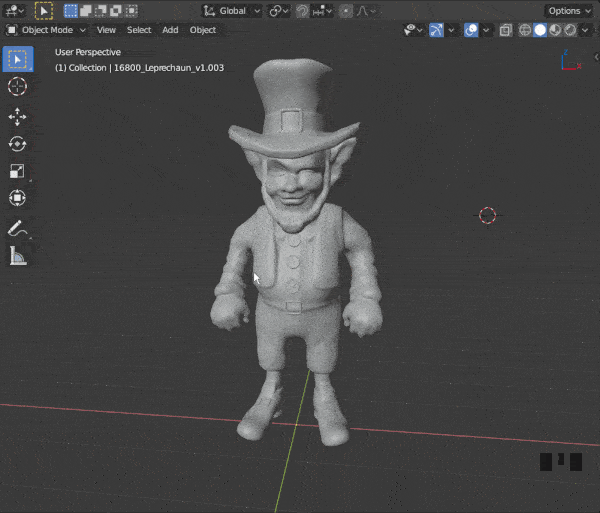
Task: Click the '16800_Leprechaun_v1.003' object name text
Action: click(169, 68)
